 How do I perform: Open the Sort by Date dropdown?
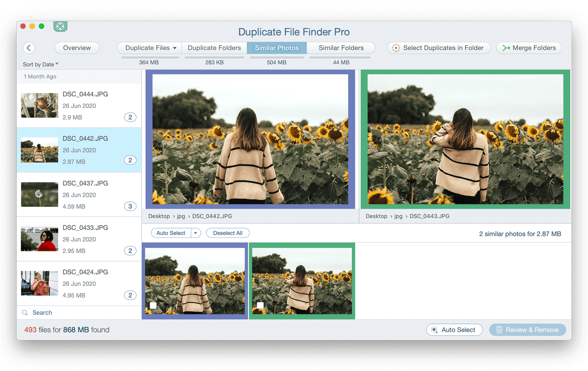tap(41, 65)
